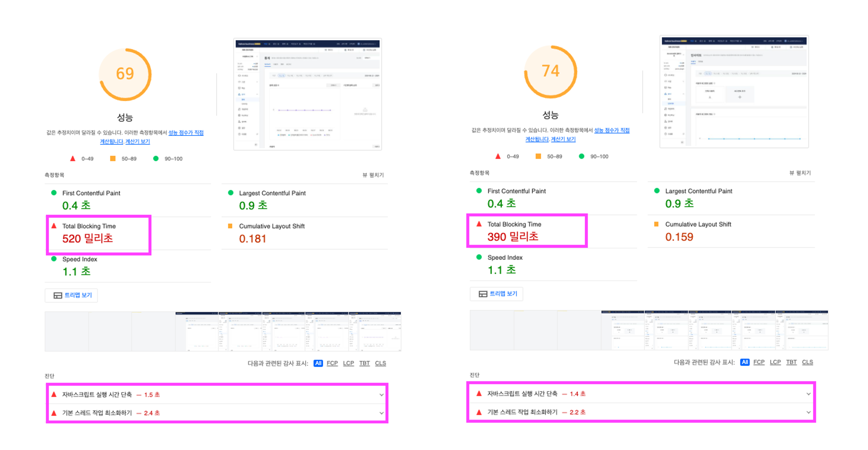Click the '520 밀리초' Total Blocking Time value
The width and height of the screenshot is (868, 450).
click(x=88, y=239)
